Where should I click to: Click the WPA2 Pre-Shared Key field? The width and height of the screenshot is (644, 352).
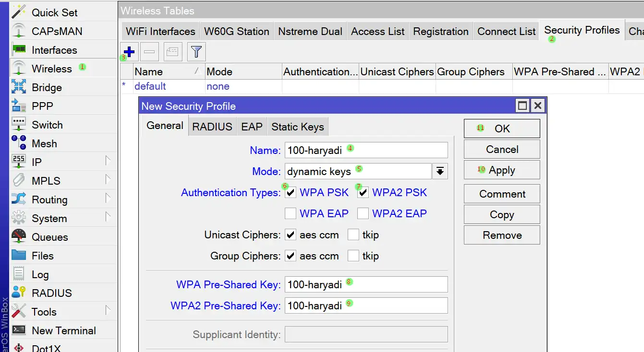click(x=366, y=305)
